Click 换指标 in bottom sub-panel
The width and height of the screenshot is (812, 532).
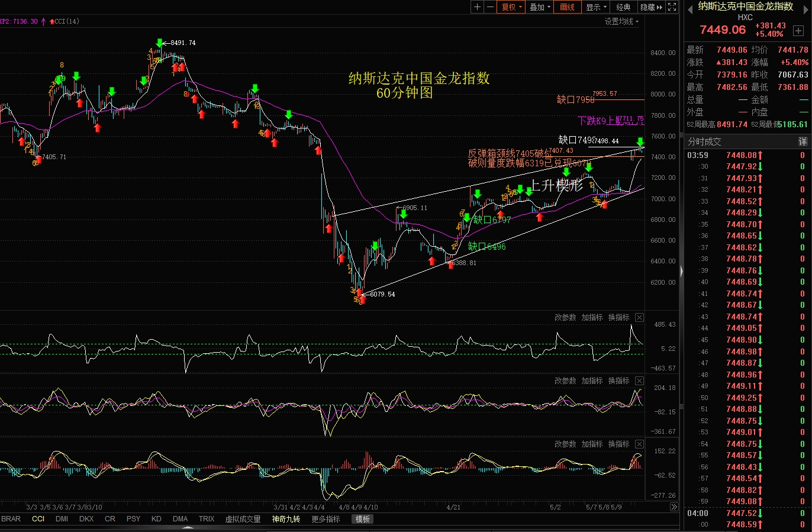click(x=618, y=444)
